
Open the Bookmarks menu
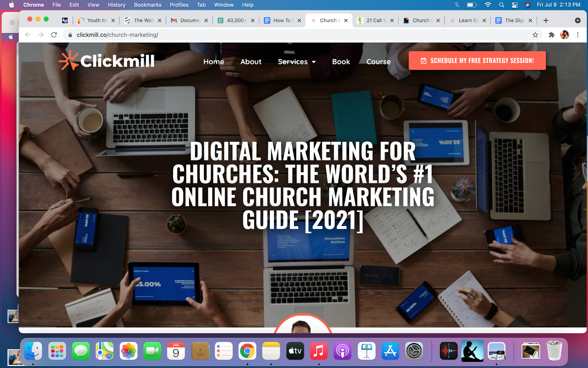[148, 5]
